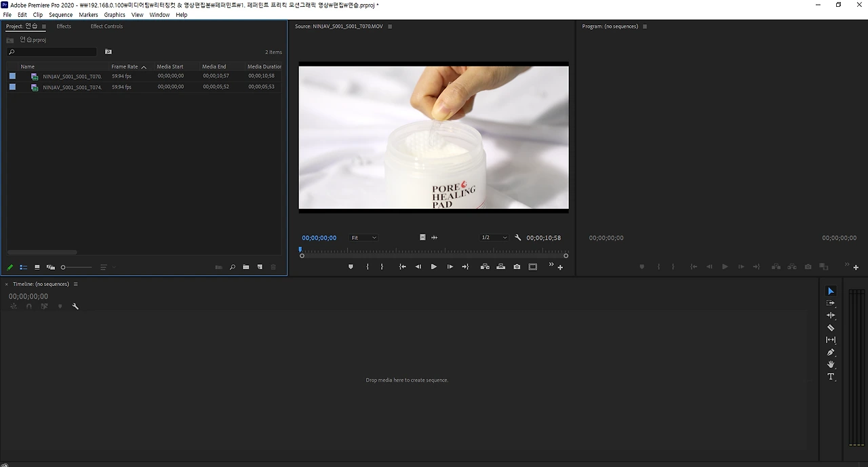Select the Ripple Edit tool

[831, 315]
